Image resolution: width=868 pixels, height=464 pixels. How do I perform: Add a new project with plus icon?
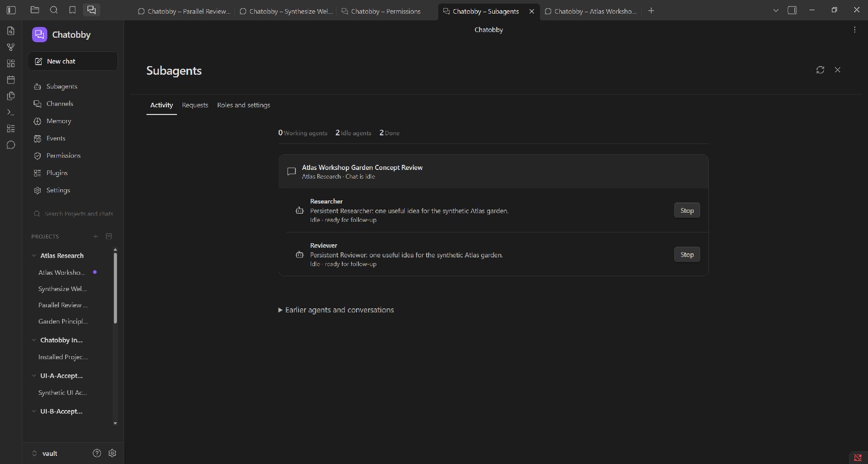point(95,237)
